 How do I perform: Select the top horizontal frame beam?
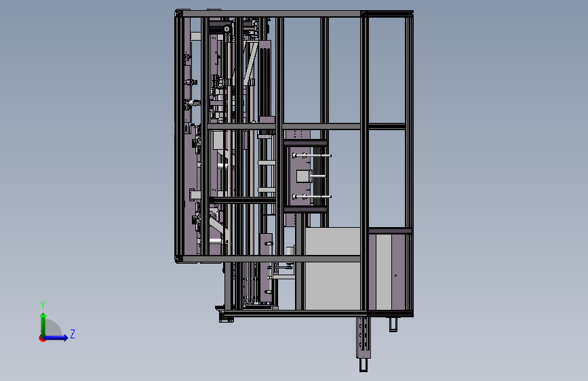[x=270, y=14]
